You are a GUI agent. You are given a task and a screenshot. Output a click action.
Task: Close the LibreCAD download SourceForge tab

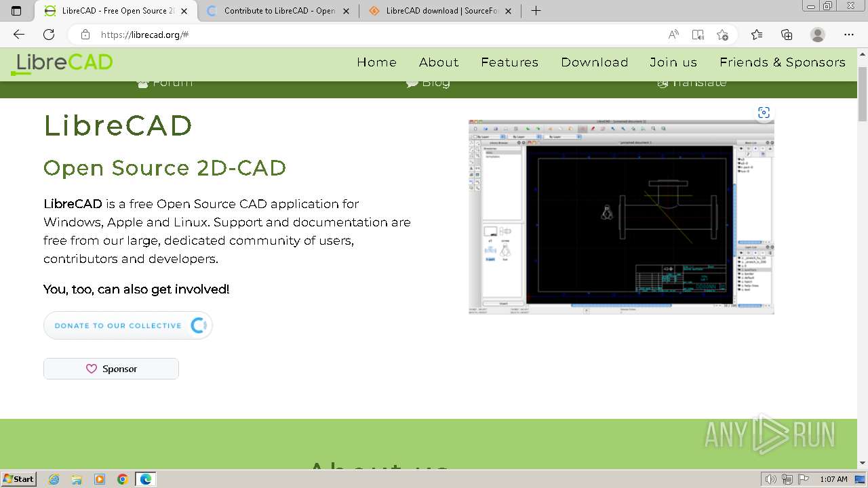[509, 11]
